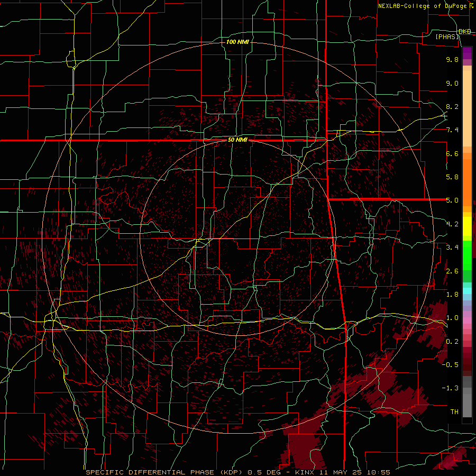Click the 7.4 scale value
Image resolution: width=476 pixels, height=476 pixels.
[x=452, y=130]
